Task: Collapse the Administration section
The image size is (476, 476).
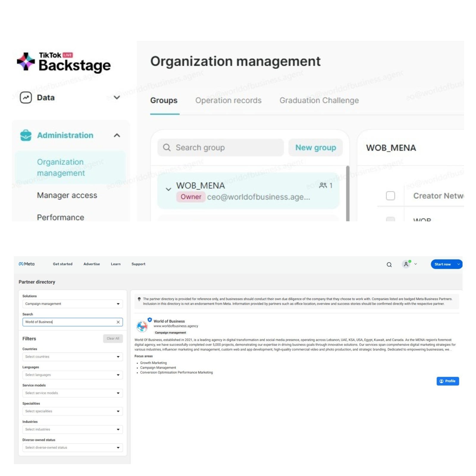Action: [x=117, y=135]
